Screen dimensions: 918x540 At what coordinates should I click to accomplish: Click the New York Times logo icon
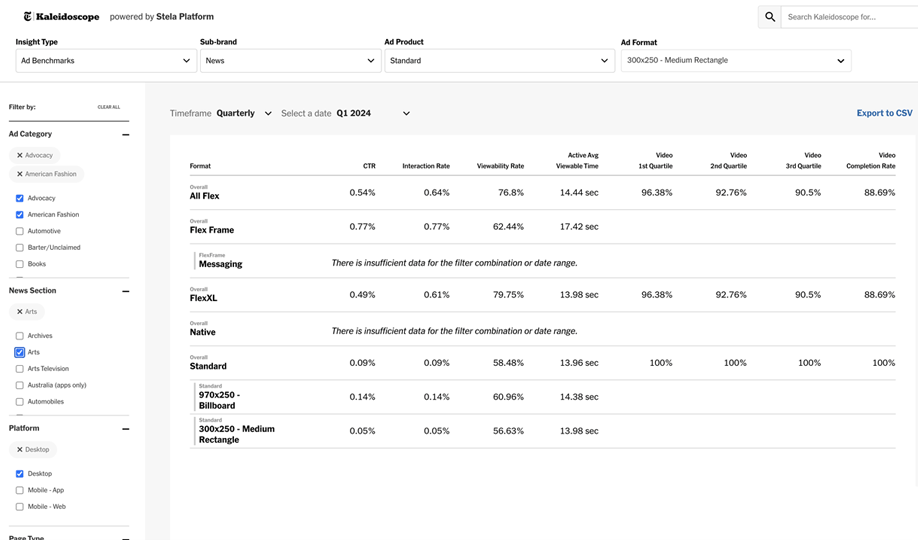coord(28,17)
